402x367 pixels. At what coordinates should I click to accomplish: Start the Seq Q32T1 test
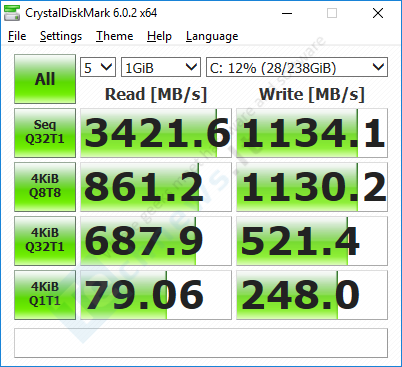tap(45, 133)
